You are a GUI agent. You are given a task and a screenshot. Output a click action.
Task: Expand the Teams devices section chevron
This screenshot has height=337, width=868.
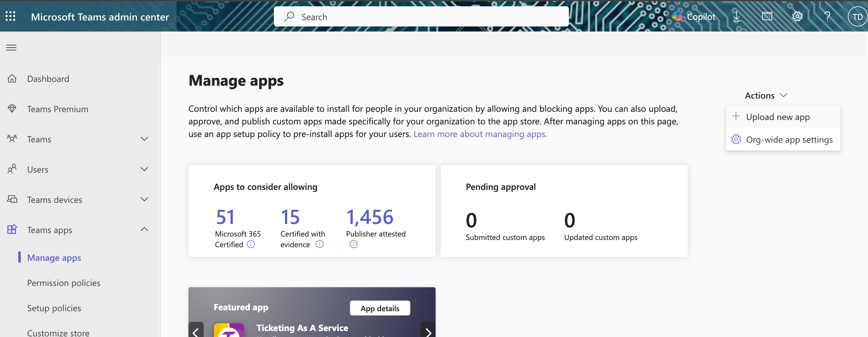(144, 199)
